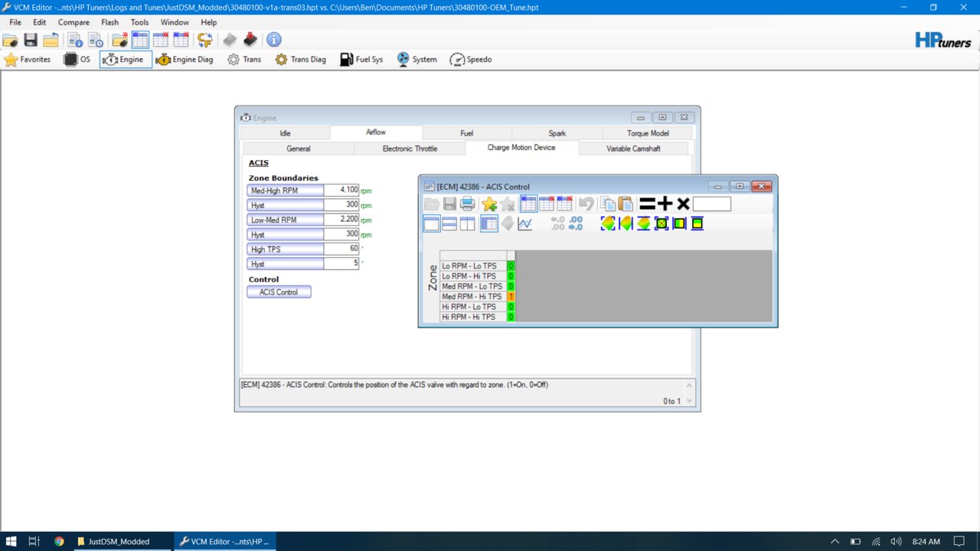Click the ACIS Control button
The height and width of the screenshot is (551, 980).
pos(279,292)
